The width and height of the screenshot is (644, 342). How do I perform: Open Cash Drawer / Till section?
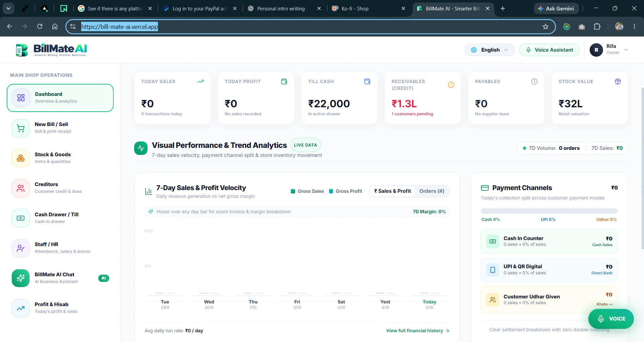[60, 218]
